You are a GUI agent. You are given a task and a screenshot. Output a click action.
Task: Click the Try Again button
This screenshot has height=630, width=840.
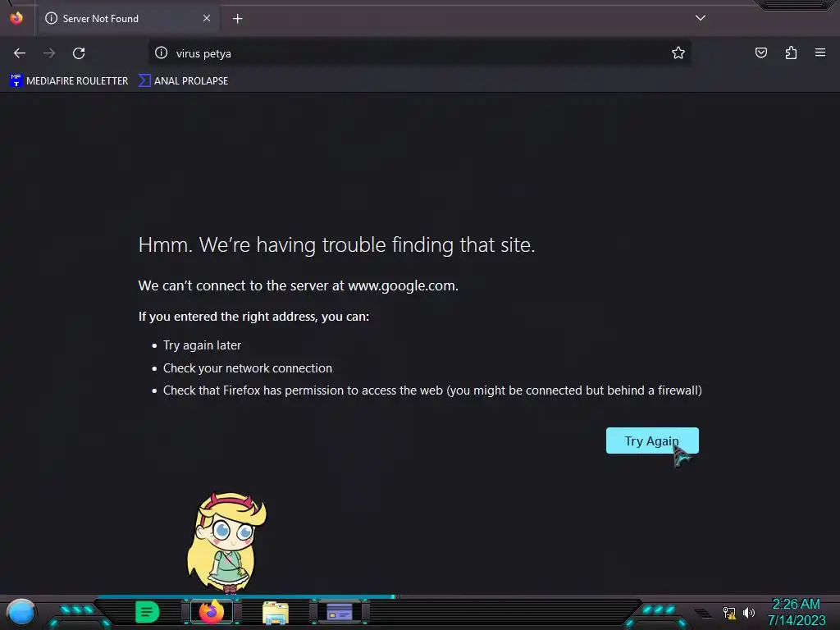[x=652, y=441]
